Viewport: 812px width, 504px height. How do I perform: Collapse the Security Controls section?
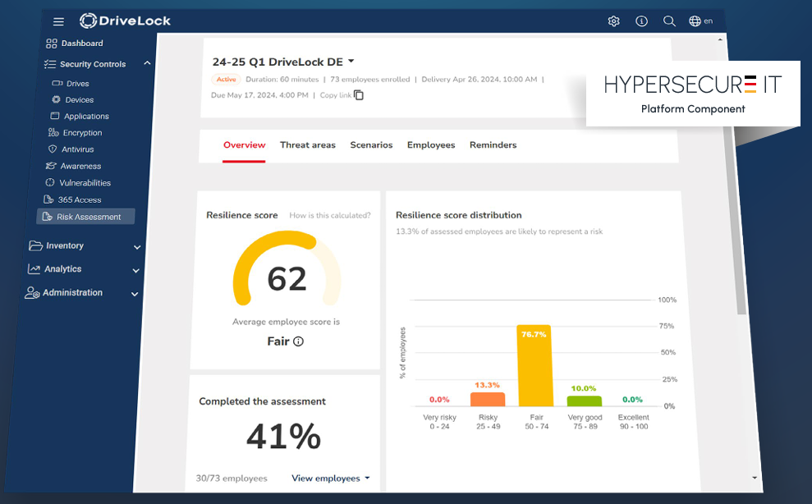(x=147, y=63)
